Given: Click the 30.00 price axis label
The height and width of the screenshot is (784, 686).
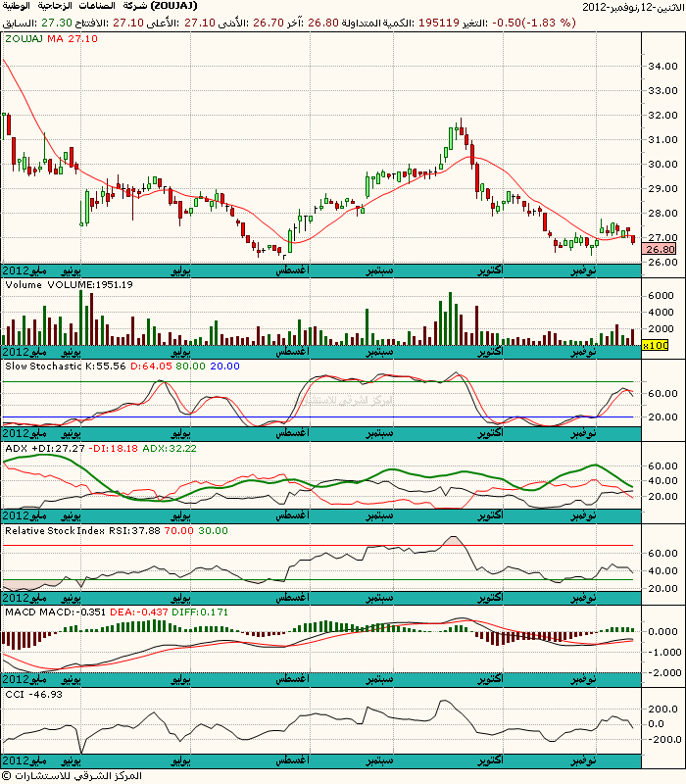Looking at the screenshot, I should pos(662,164).
